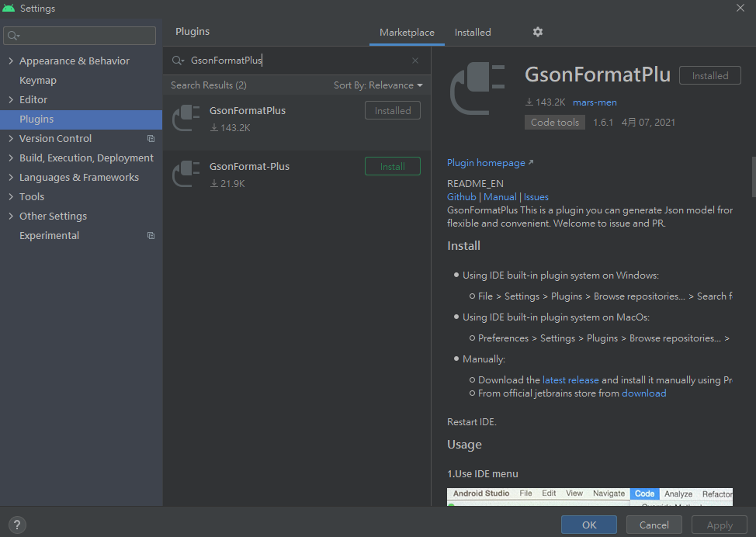Follow the download link for jetbrains store
756x537 pixels.
click(643, 393)
